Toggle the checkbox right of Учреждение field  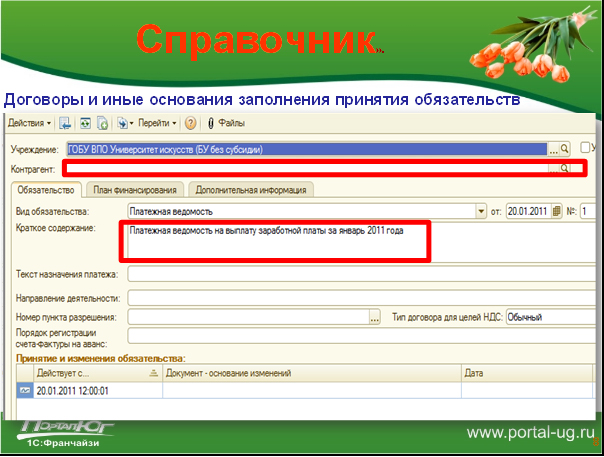click(586, 149)
